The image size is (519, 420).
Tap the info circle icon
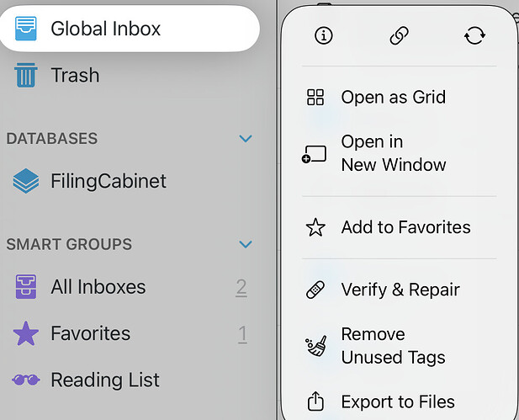click(x=323, y=35)
